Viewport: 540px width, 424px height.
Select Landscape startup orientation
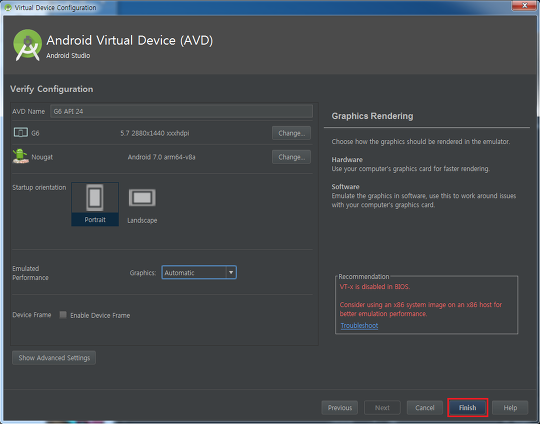point(142,206)
